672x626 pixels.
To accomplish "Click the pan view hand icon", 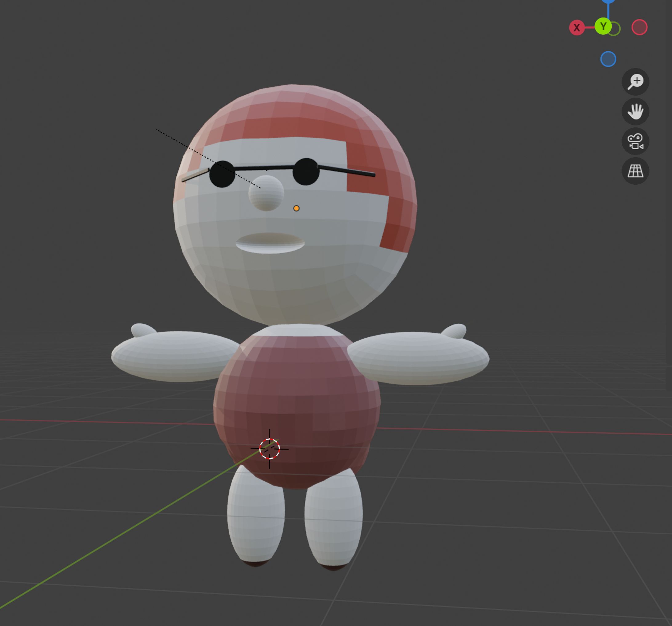I will pyautogui.click(x=635, y=112).
